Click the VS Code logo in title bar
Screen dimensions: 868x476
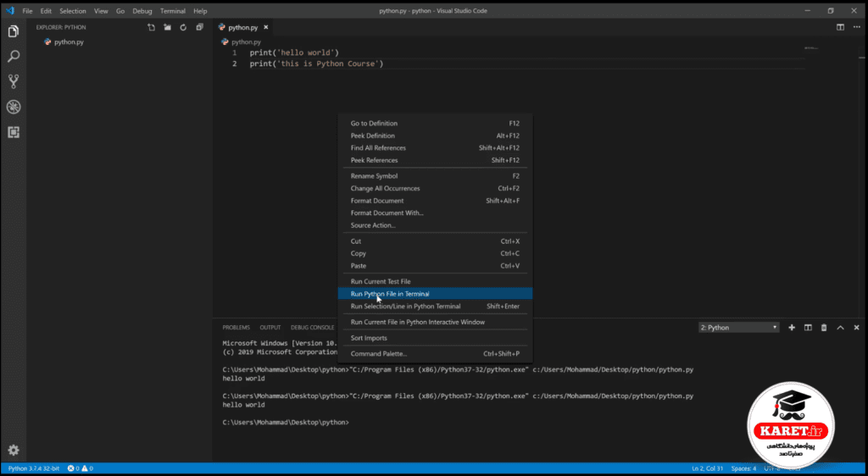click(10, 10)
